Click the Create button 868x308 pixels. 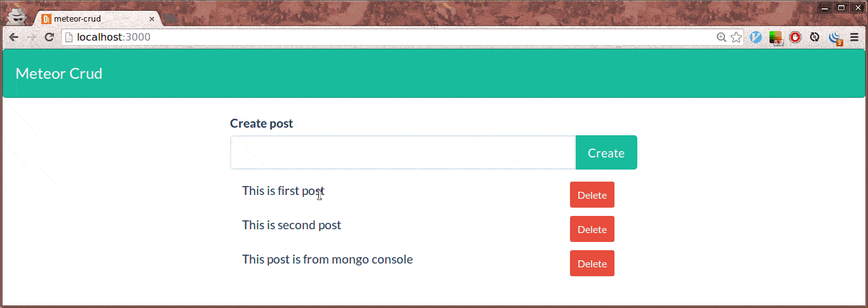click(x=606, y=152)
